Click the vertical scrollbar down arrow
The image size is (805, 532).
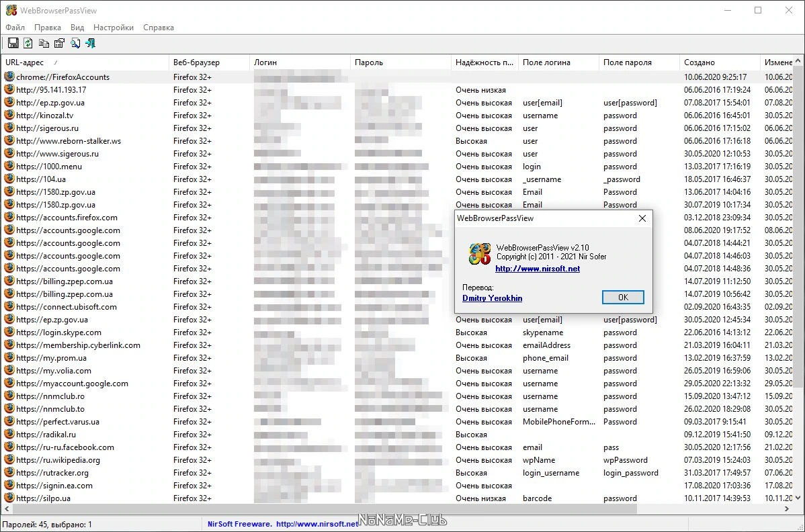click(798, 498)
